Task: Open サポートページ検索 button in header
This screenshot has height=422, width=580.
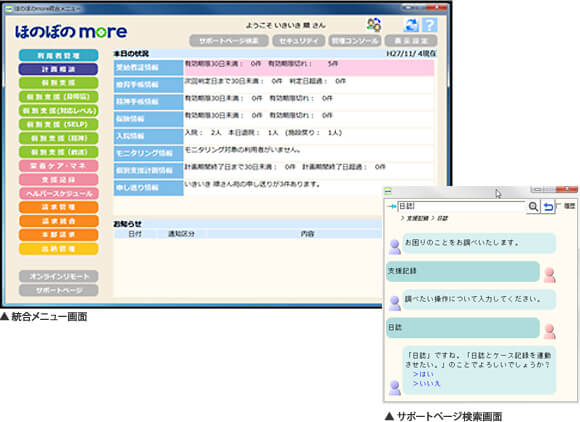Action: pos(229,41)
